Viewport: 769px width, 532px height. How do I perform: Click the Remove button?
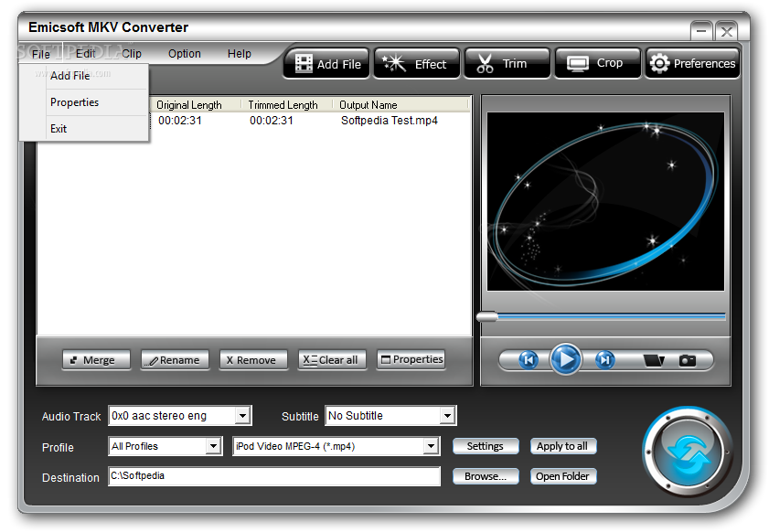253,360
